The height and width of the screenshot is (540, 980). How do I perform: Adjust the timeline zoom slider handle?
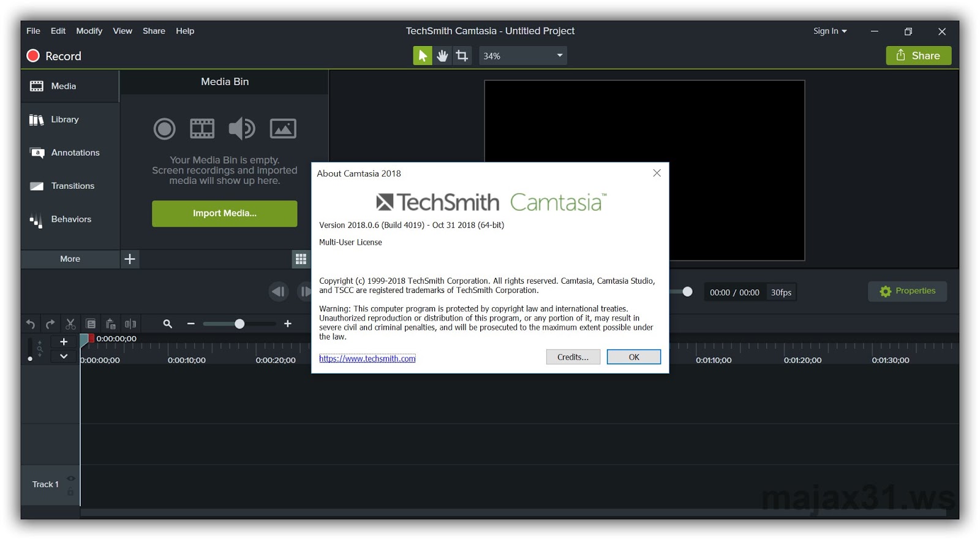tap(239, 324)
